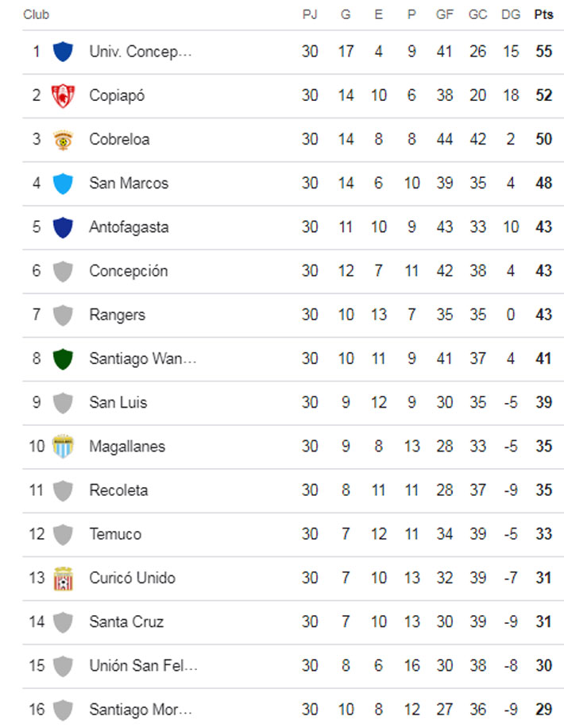
Task: Click the DG column header
Action: click(511, 14)
